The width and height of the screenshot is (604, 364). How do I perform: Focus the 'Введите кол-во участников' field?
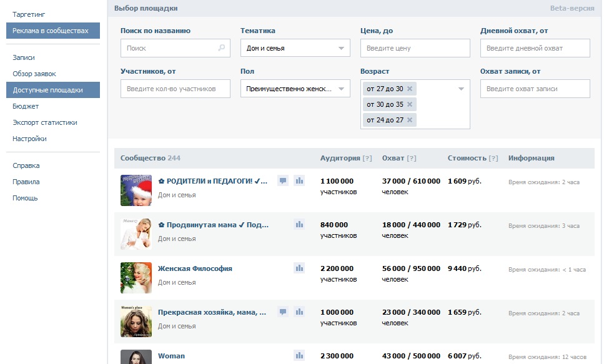point(176,89)
